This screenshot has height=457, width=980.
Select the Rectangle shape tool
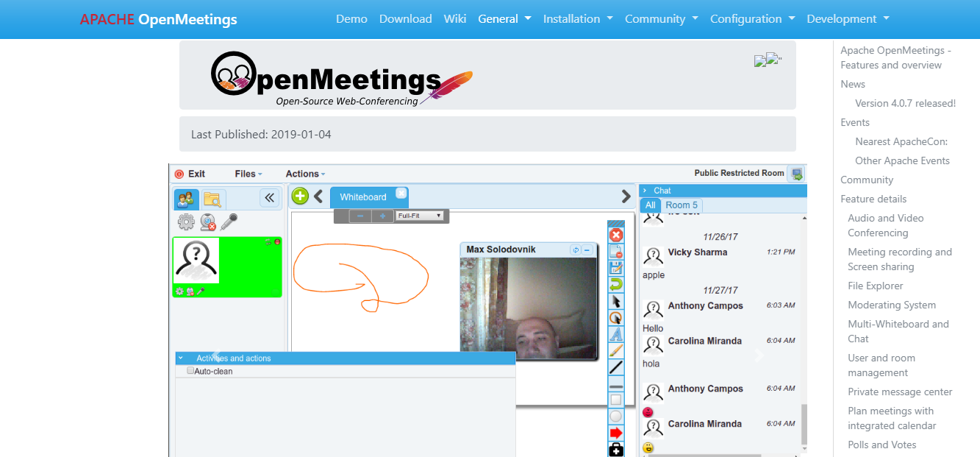pyautogui.click(x=616, y=400)
